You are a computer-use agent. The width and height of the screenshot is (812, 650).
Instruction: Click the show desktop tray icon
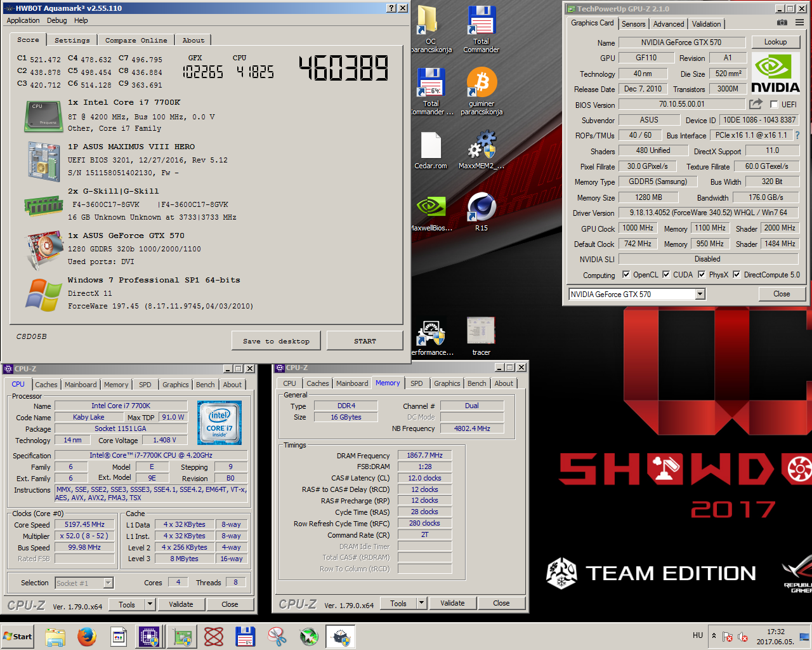(804, 637)
